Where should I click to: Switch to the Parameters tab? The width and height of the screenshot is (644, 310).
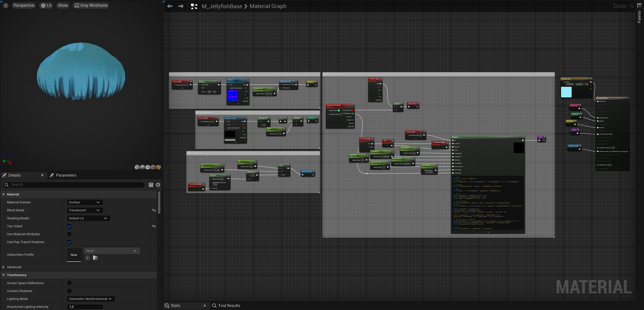tap(66, 175)
